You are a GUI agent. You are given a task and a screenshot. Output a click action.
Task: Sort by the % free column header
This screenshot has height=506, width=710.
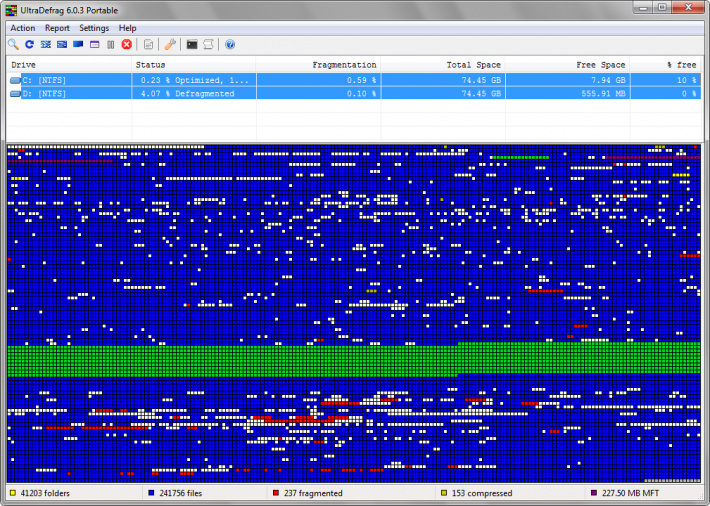coord(665,65)
